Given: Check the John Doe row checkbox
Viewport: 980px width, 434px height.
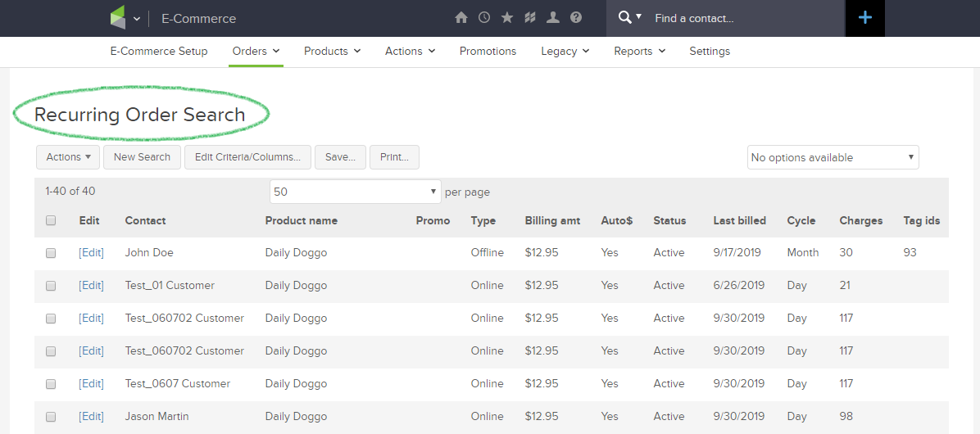Looking at the screenshot, I should [52, 253].
